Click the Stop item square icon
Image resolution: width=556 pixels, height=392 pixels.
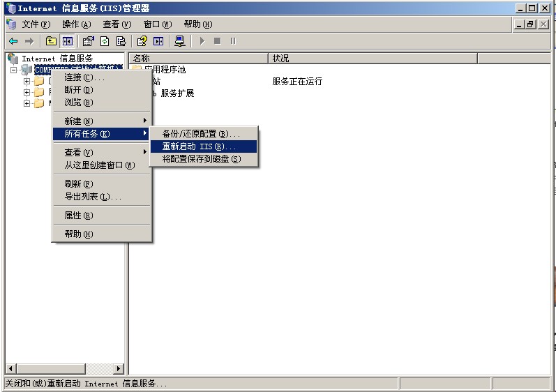click(x=218, y=41)
